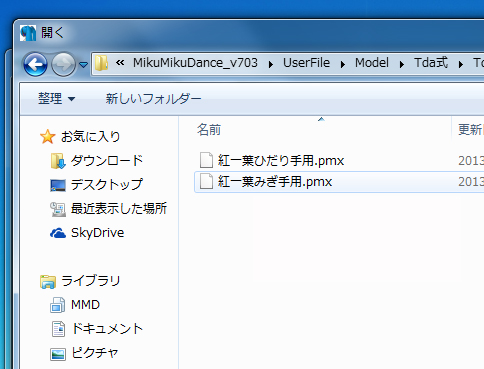Click the forward navigation arrow button

pos(63,64)
